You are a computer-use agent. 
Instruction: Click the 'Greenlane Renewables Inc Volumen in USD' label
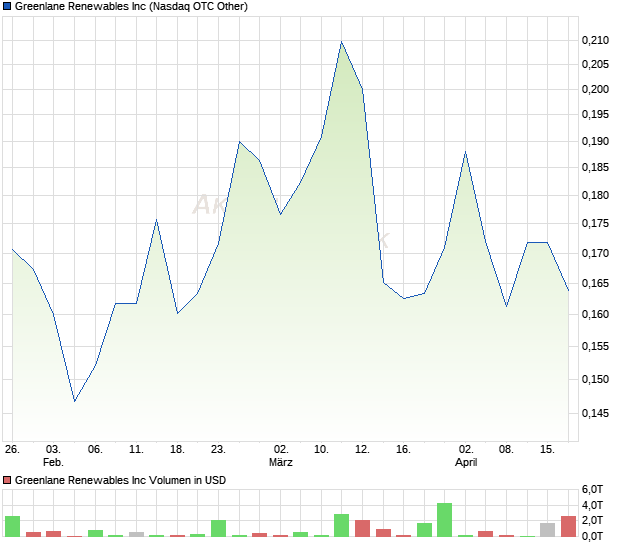120,480
